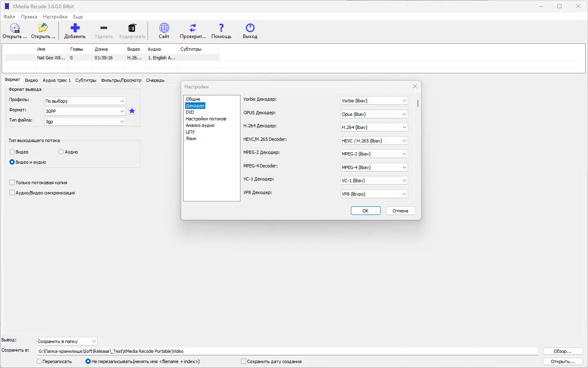
Task: Open the Сайт globe icon
Action: [x=164, y=28]
